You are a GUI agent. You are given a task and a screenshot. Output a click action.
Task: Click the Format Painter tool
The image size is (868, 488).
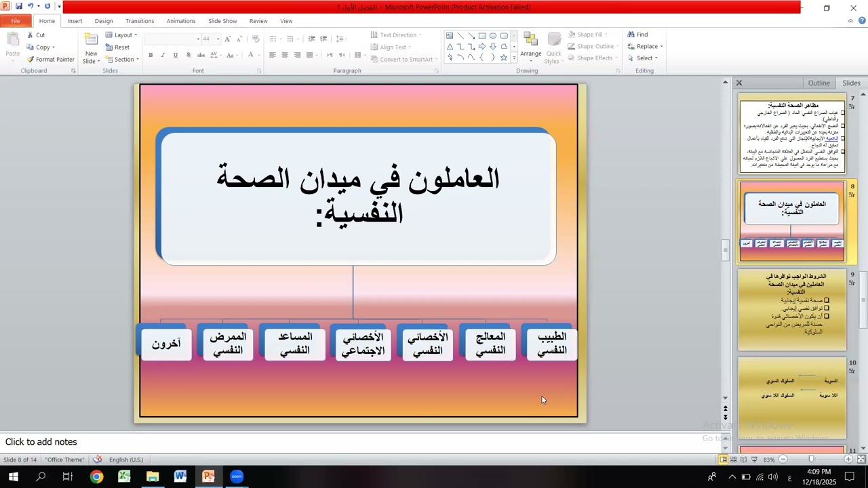click(51, 60)
